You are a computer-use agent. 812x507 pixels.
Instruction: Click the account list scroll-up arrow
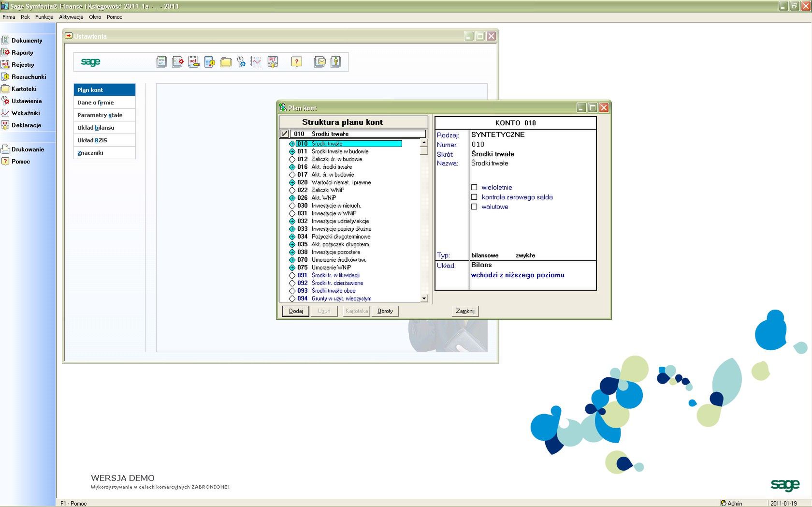click(424, 143)
